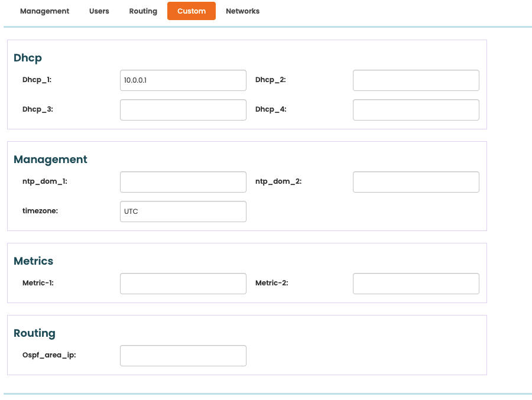The width and height of the screenshot is (532, 400).
Task: Click the Metrics section heading
Action: coord(33,261)
